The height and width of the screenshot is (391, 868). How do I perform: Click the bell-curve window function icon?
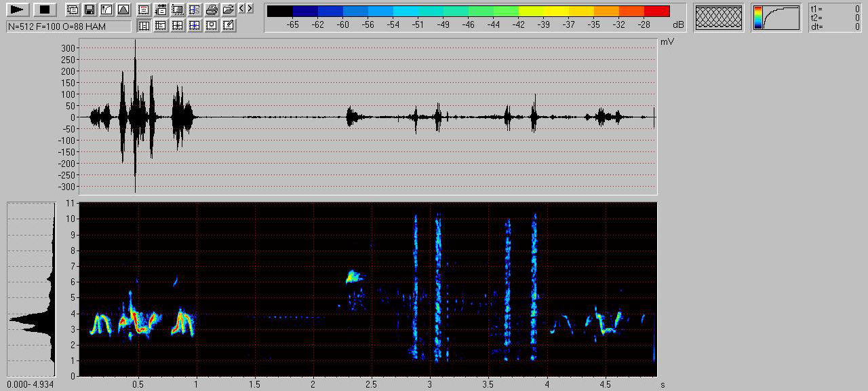(x=123, y=10)
